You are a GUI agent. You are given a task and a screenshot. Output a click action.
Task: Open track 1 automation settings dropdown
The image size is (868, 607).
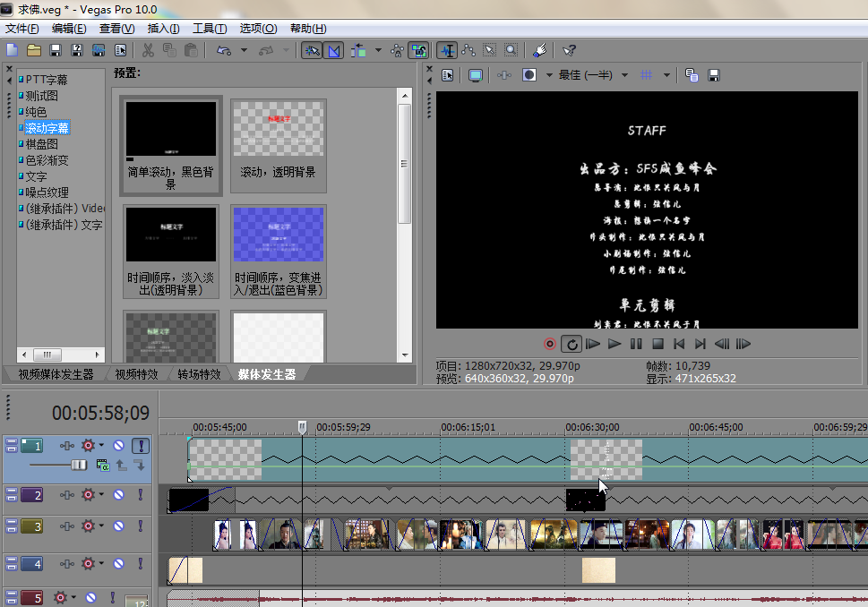click(x=101, y=445)
